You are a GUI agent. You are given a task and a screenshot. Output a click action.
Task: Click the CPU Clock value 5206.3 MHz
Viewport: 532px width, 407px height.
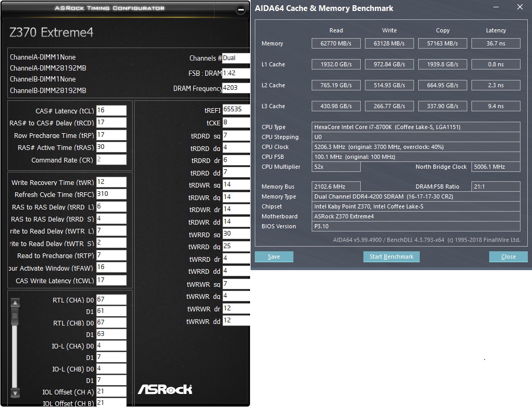point(416,147)
